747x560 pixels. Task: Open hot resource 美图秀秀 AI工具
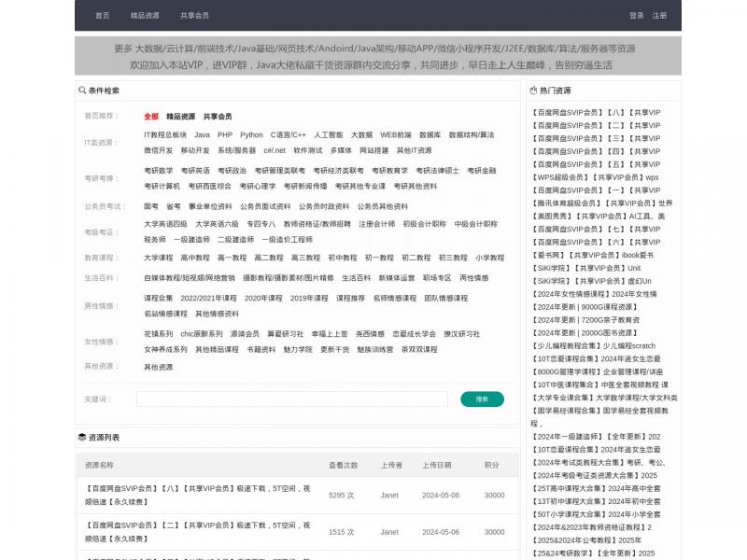click(598, 217)
